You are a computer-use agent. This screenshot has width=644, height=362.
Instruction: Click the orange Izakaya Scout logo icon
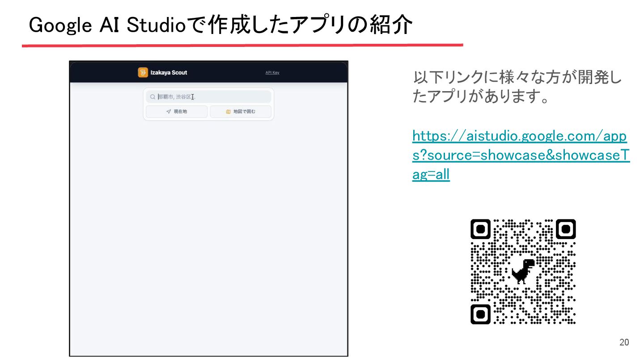point(143,72)
